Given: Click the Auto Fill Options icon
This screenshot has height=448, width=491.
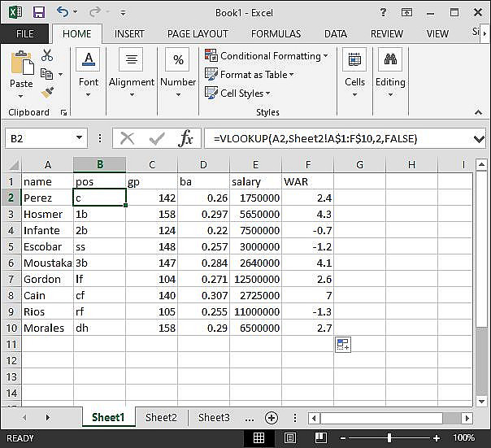Looking at the screenshot, I should [x=343, y=345].
